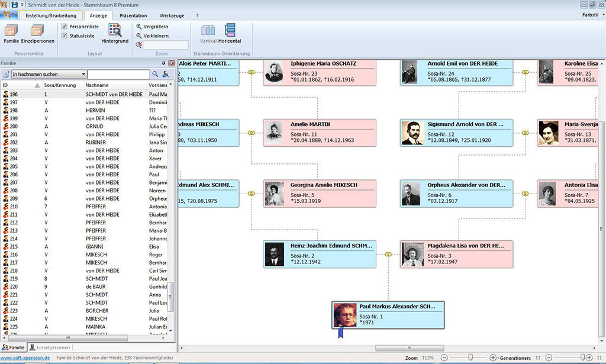Open the 'In Nachnamen suchen' dropdown
Image resolution: width=606 pixels, height=364 pixels.
point(83,75)
